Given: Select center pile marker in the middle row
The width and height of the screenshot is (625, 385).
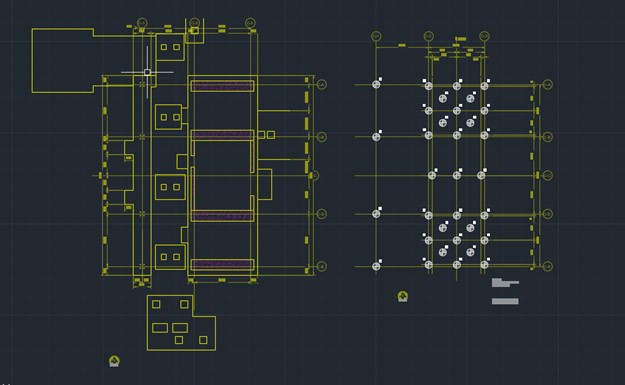Looking at the screenshot, I should pos(457,175).
